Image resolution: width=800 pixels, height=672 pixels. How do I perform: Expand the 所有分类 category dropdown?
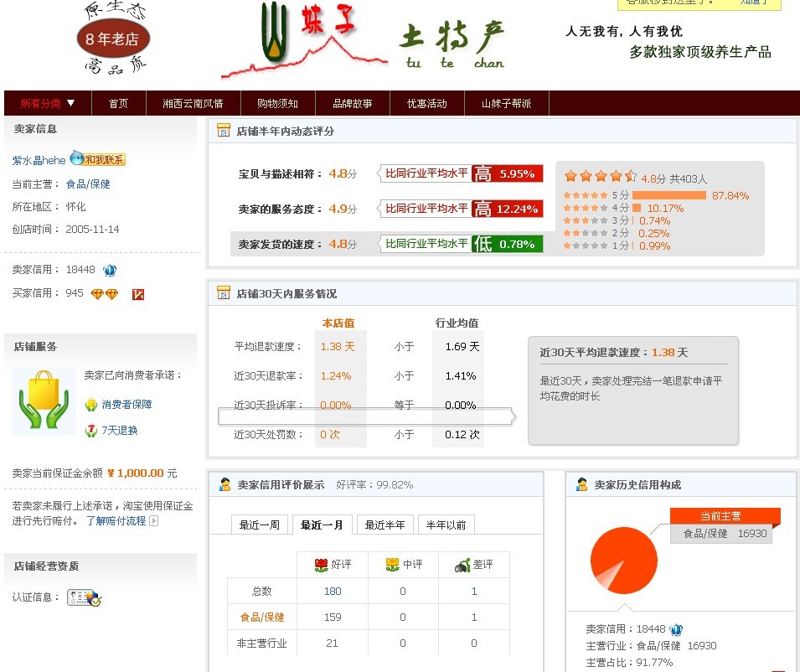coord(48,104)
